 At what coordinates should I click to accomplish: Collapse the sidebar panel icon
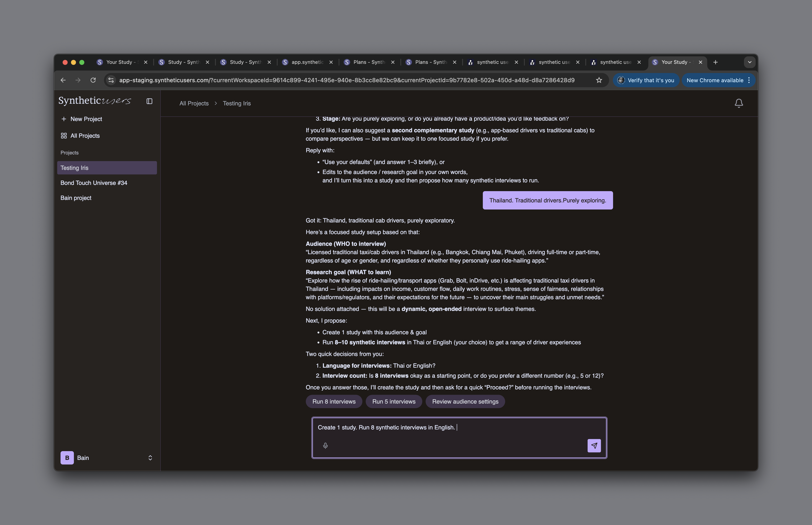(149, 101)
